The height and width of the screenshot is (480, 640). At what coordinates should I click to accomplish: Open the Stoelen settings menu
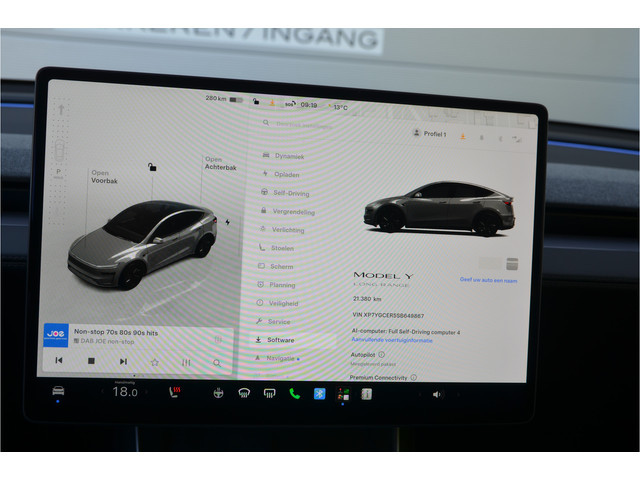click(276, 248)
